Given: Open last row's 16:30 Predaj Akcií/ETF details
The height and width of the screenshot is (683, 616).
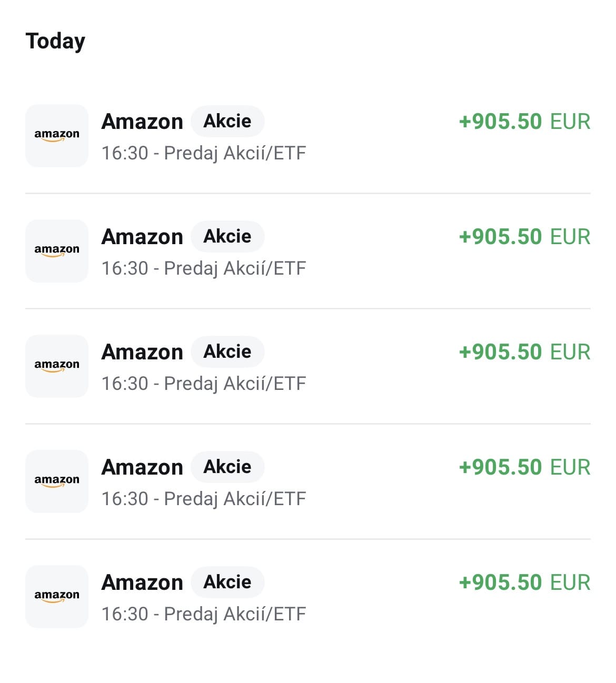Looking at the screenshot, I should (x=203, y=614).
